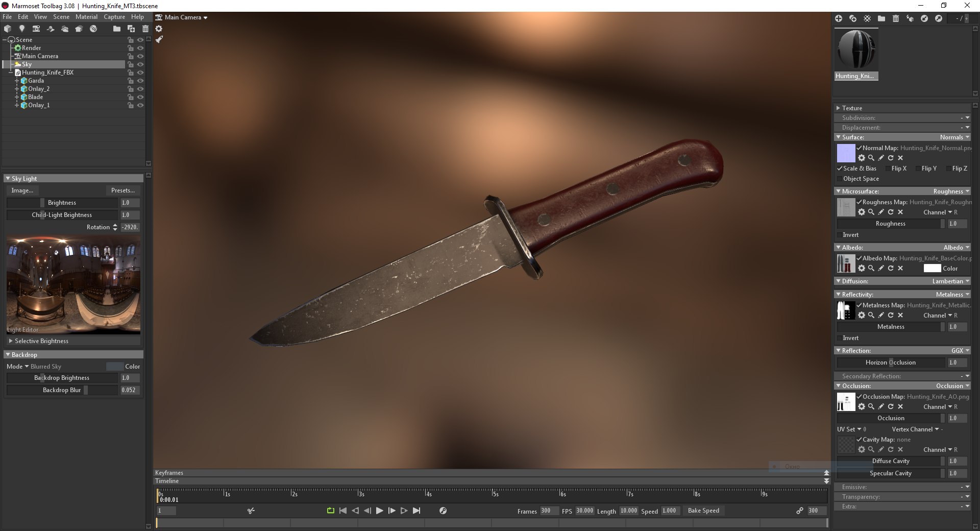Click the Presets... button in Sky Light
This screenshot has height=531, width=980.
(123, 190)
